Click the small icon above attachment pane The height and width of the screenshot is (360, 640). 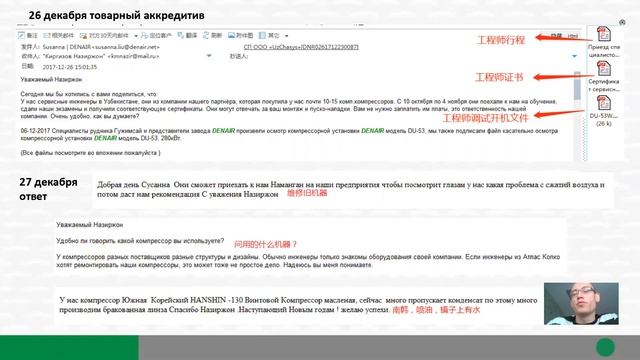click(x=622, y=22)
